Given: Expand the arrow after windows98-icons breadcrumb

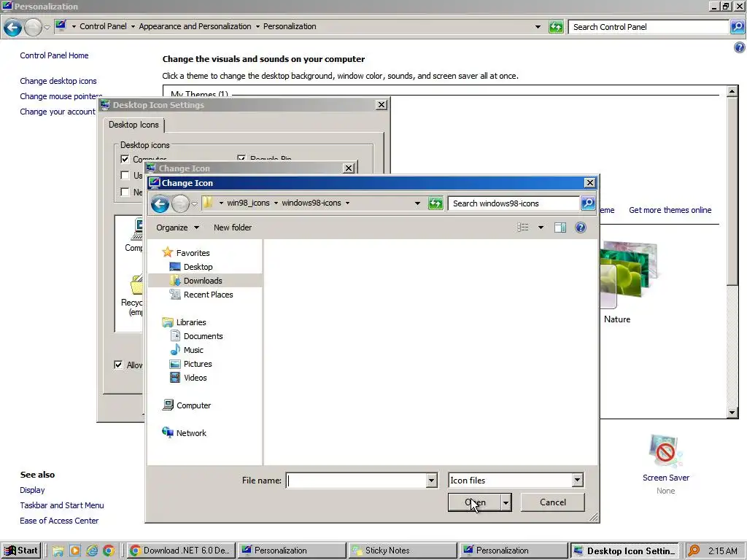Looking at the screenshot, I should click(347, 203).
